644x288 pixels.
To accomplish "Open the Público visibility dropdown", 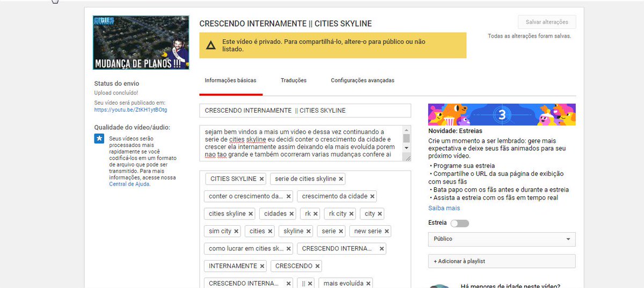I will point(502,239).
